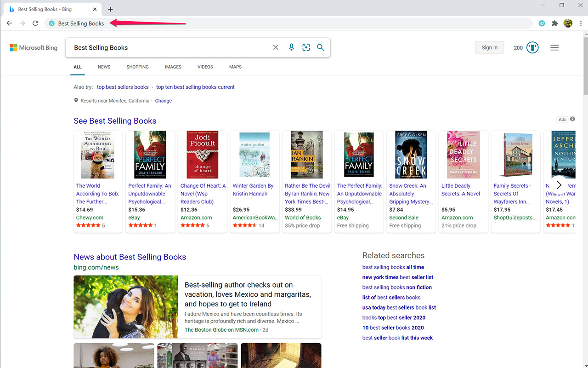Click the Little Deadly Secrets cover

[464, 155]
